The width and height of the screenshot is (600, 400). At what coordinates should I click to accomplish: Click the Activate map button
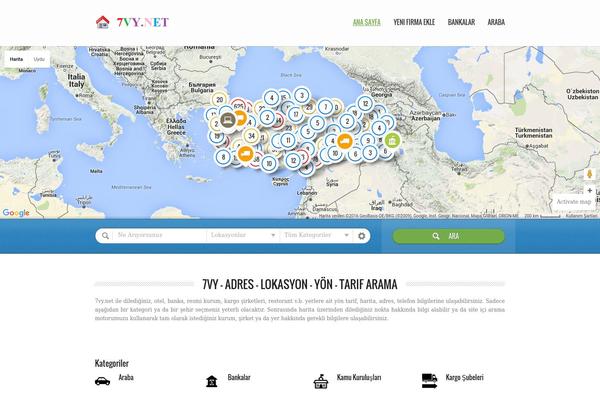[x=574, y=202]
